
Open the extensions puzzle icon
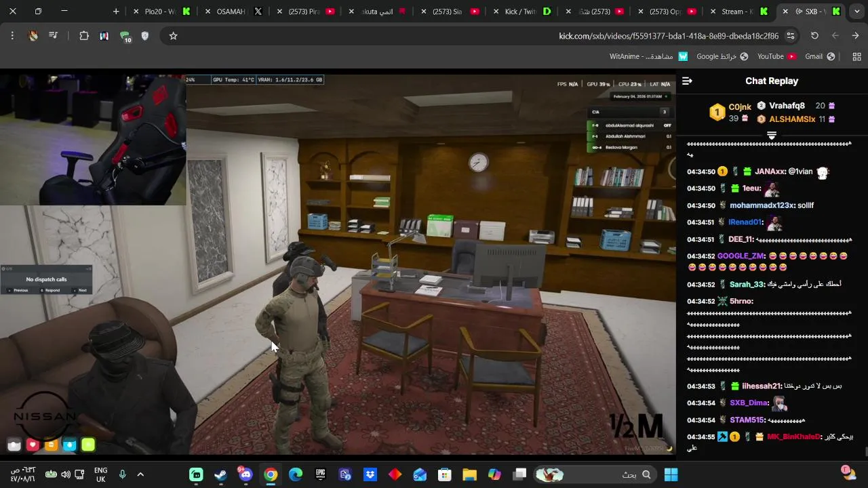pyautogui.click(x=84, y=36)
